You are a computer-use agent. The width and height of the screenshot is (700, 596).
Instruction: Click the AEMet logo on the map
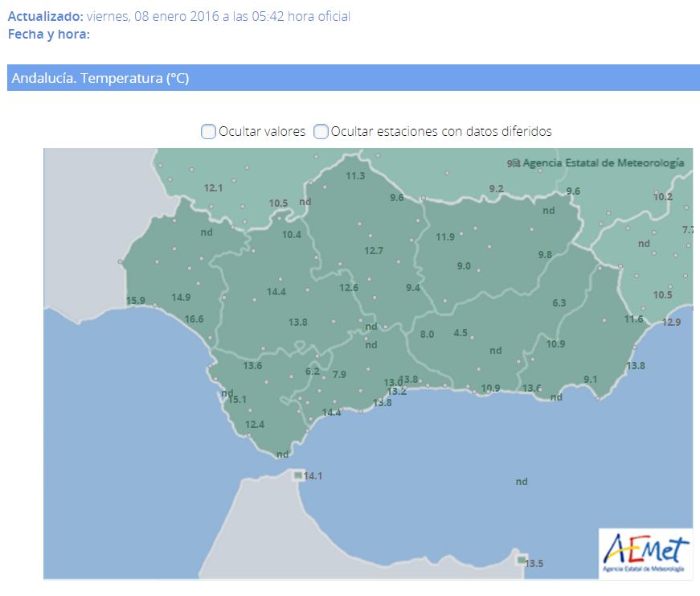pos(645,553)
